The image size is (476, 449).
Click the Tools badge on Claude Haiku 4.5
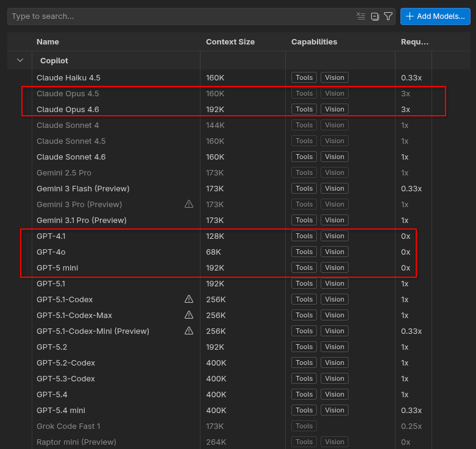pos(304,77)
